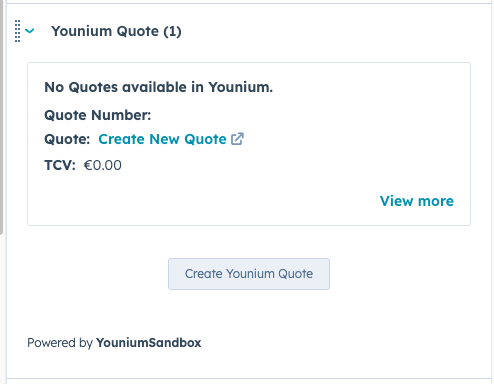Image resolution: width=494 pixels, height=384 pixels.
Task: Click the word Younium in the section header
Action: 82,31
